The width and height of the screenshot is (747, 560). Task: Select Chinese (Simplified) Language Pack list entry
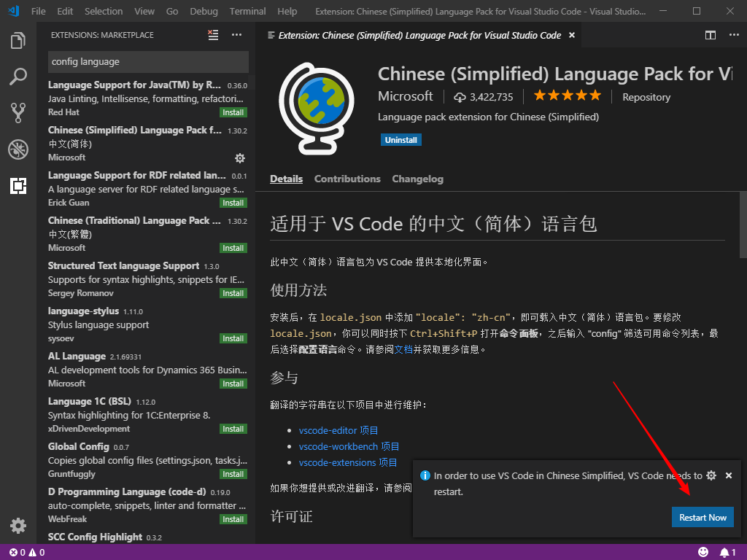147,144
